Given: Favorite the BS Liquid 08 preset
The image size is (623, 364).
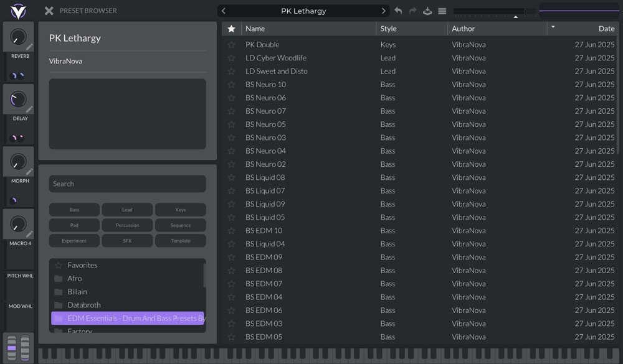Looking at the screenshot, I should click(231, 177).
